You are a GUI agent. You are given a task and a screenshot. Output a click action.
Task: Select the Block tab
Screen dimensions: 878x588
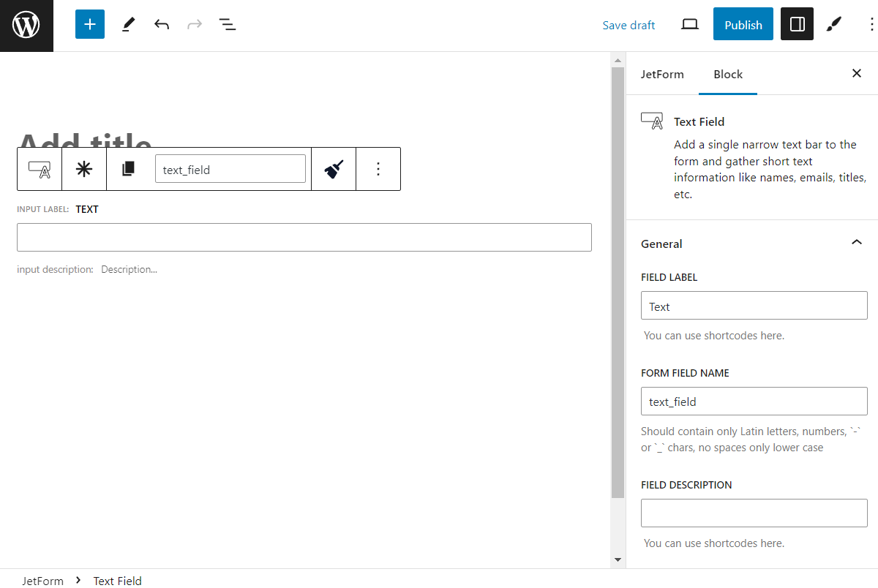727,74
